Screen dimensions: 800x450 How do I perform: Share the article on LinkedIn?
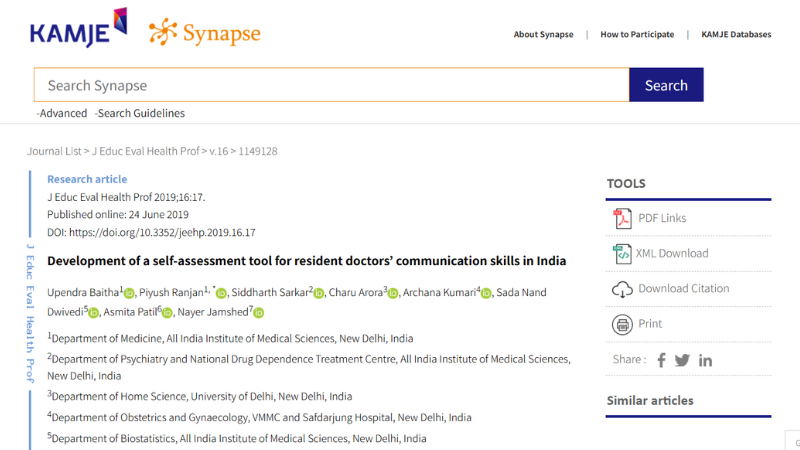click(706, 360)
